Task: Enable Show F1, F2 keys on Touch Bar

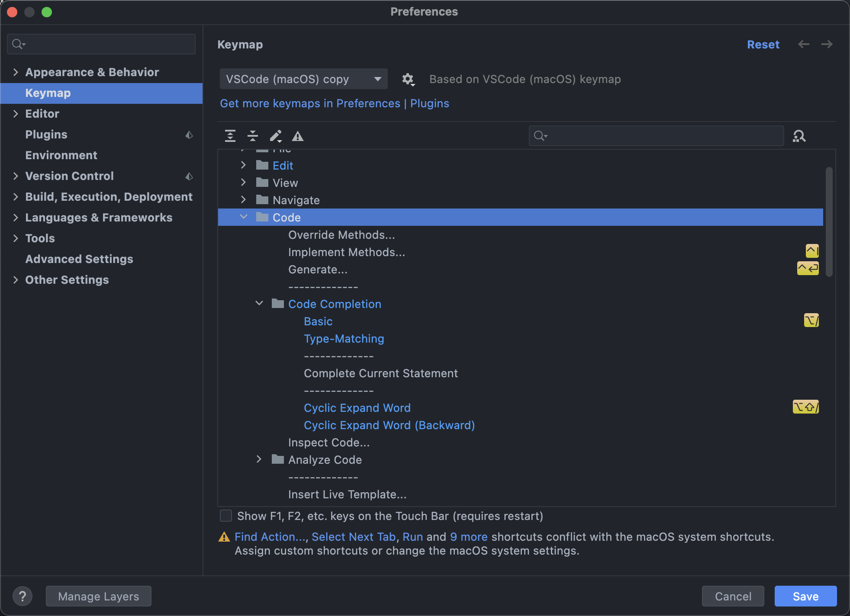Action: tap(226, 516)
